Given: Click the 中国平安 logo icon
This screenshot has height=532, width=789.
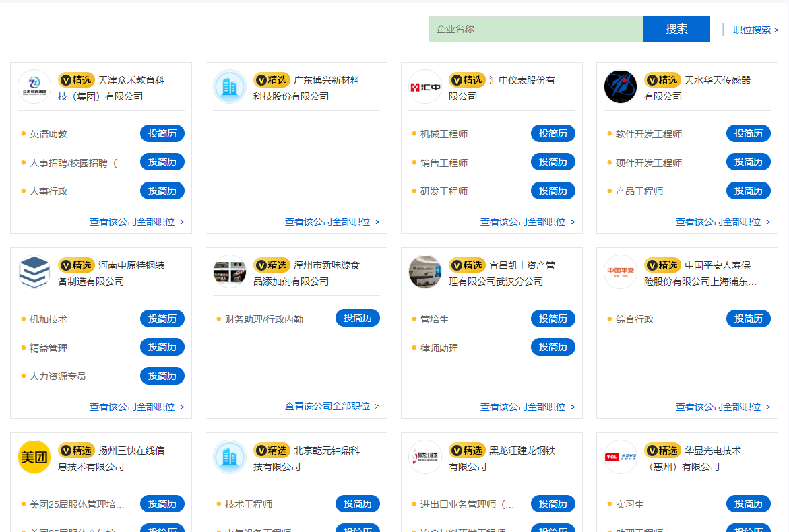Looking at the screenshot, I should coord(621,272).
